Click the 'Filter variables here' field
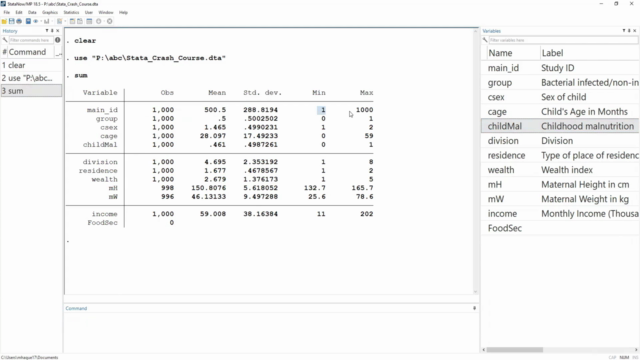This screenshot has height=360, width=640. click(x=563, y=40)
